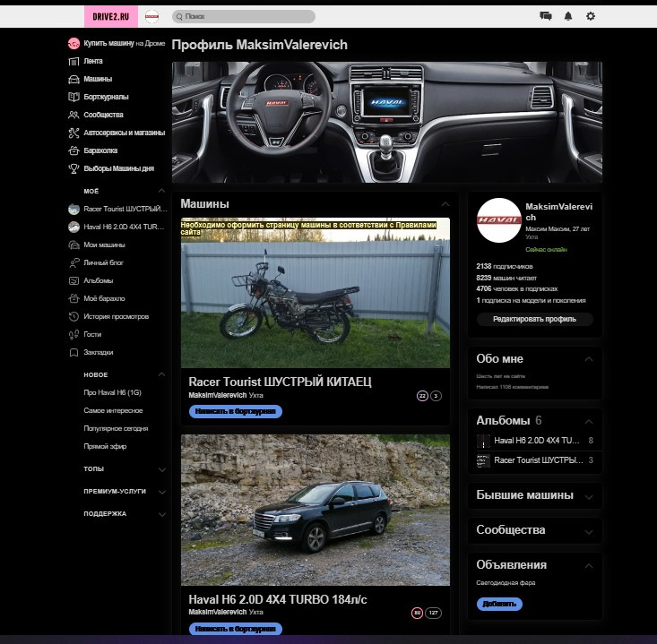The image size is (657, 644).
Task: Expand the ПОДДЕРЖКА section
Action: pyautogui.click(x=161, y=514)
